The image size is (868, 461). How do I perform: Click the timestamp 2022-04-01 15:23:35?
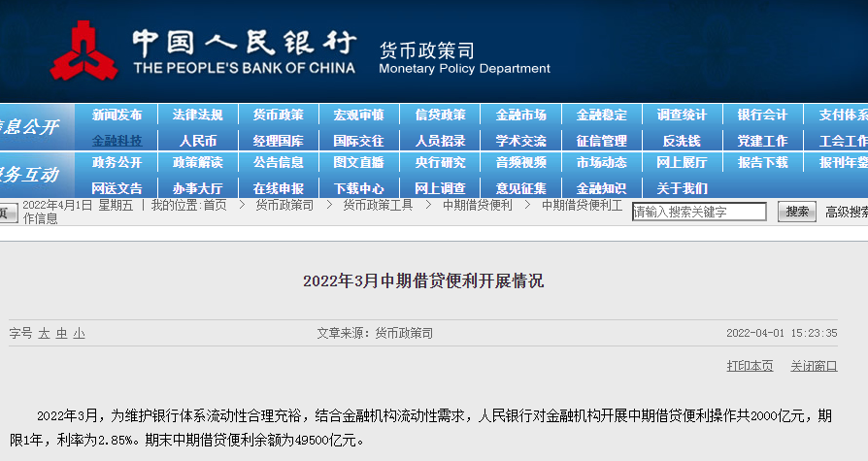[x=782, y=333]
